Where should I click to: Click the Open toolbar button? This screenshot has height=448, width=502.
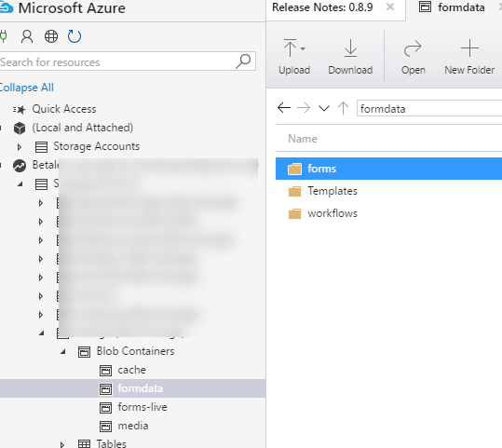tap(413, 57)
